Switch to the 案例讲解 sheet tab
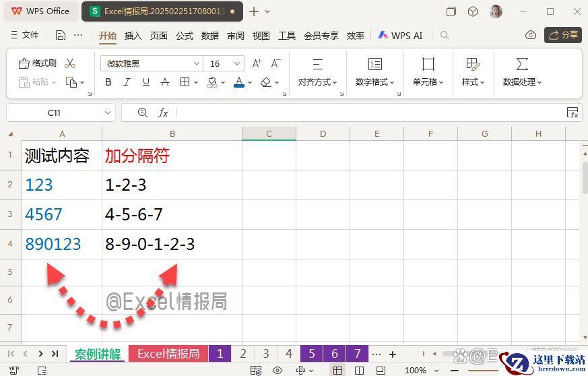 98,354
